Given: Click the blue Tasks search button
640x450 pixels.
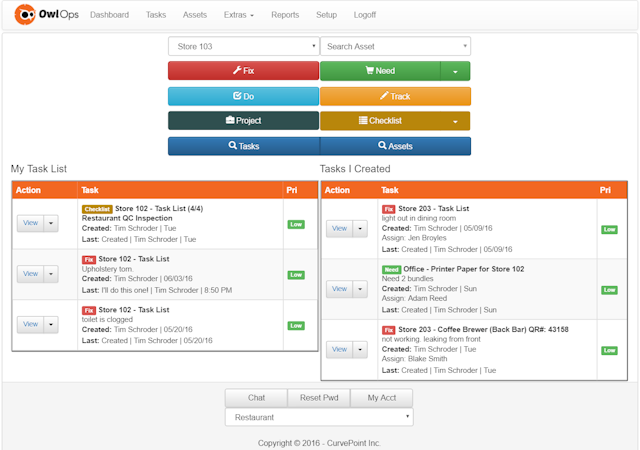Looking at the screenshot, I should (x=244, y=146).
